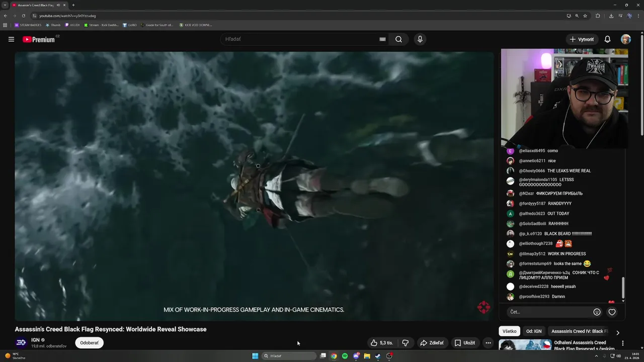
Task: Open IGN channel name link
Action: (x=35, y=340)
